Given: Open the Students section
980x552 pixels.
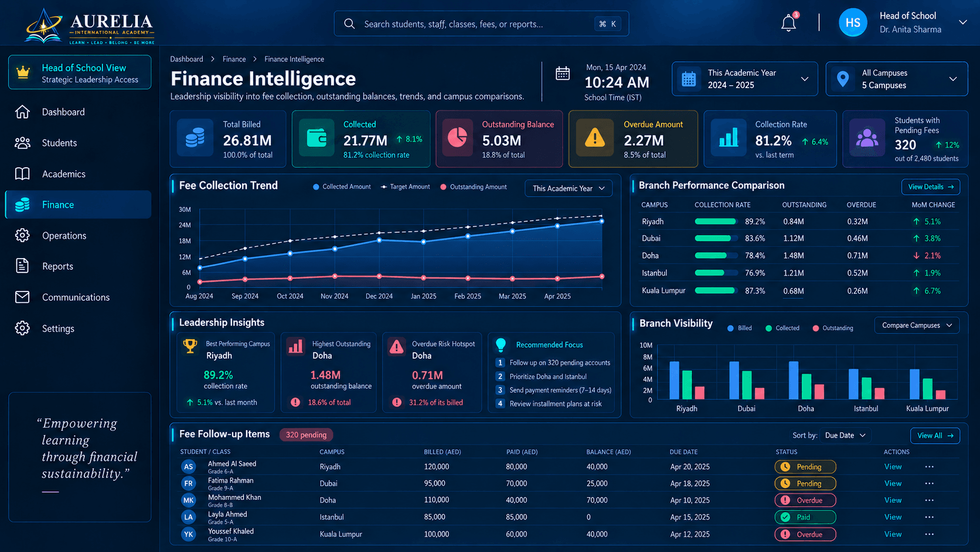Looking at the screenshot, I should 79,143.
